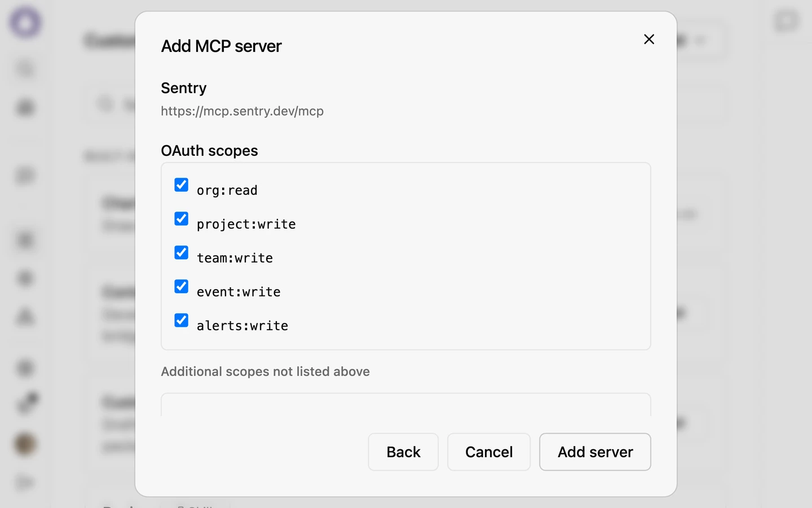Cancel adding the MCP server
Viewport: 812px width, 508px height.
[x=489, y=452]
